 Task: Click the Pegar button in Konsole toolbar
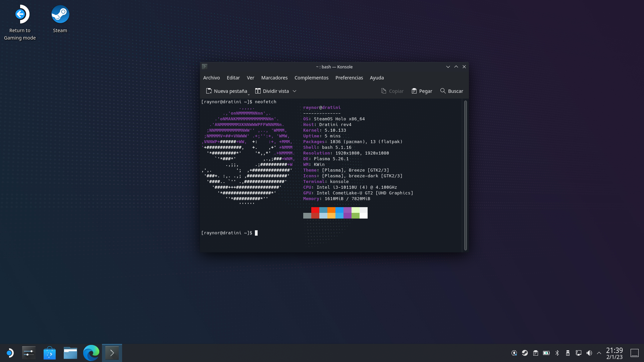[x=422, y=91]
